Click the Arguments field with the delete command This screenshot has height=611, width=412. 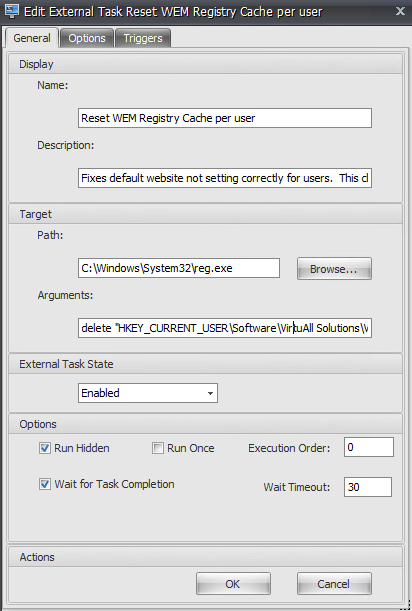[x=225, y=328]
